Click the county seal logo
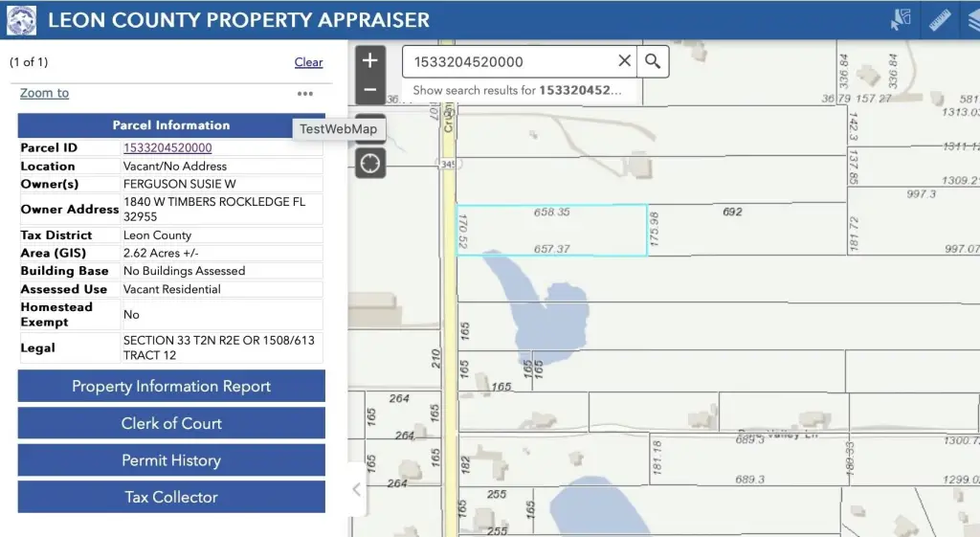Viewport: 980px width, 537px height. [21, 20]
